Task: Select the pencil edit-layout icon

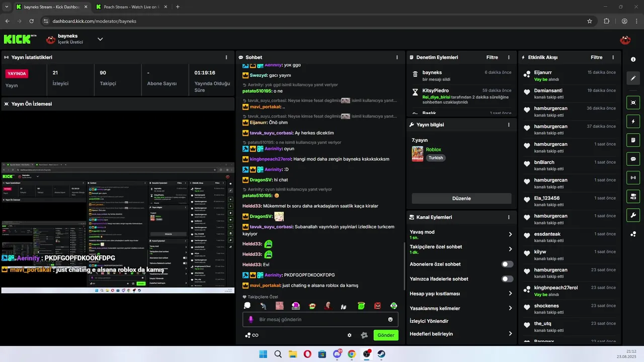Action: [x=633, y=78]
